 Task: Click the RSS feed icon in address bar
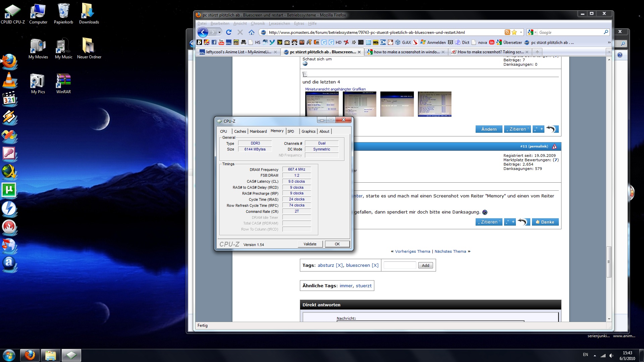click(507, 32)
